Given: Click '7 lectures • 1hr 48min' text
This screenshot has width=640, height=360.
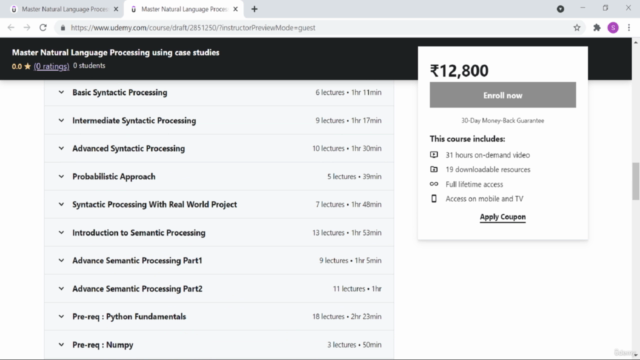Looking at the screenshot, I should [x=348, y=204].
